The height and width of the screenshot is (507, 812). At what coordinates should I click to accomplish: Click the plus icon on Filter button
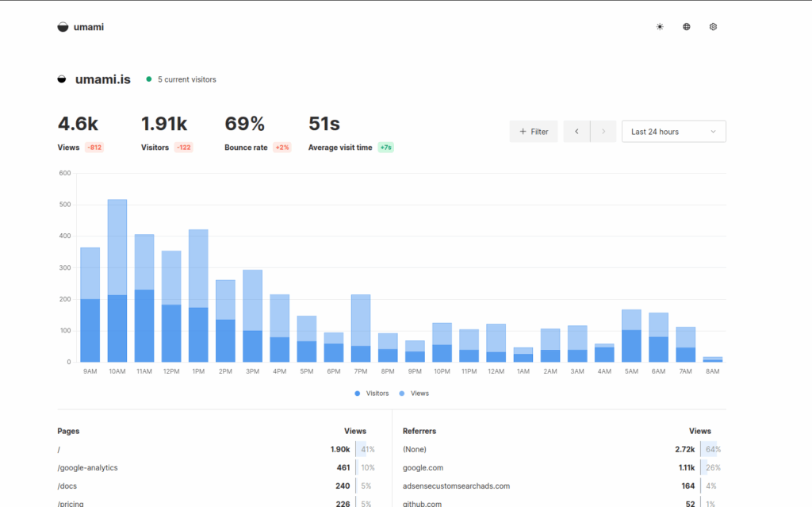[x=523, y=132]
